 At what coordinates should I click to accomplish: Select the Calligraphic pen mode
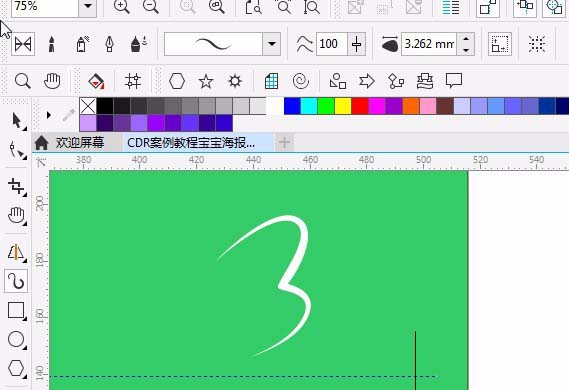(x=109, y=44)
